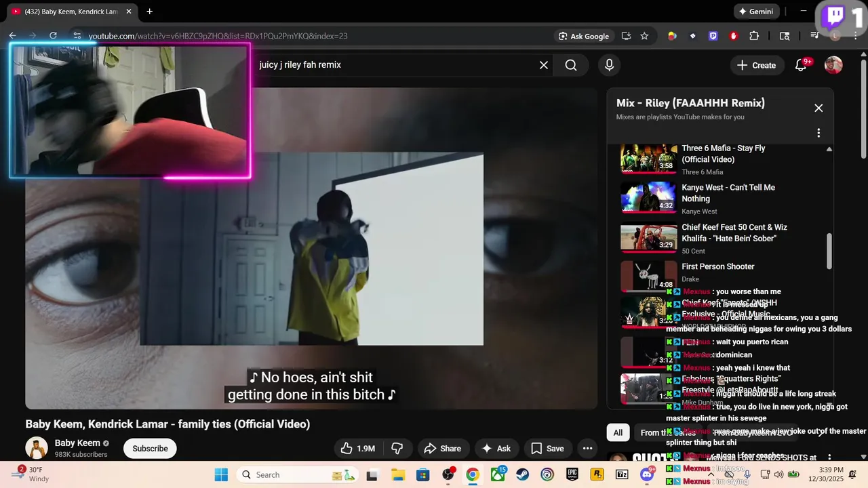This screenshot has width=868, height=488.
Task: Open the video title text
Action: point(167,424)
